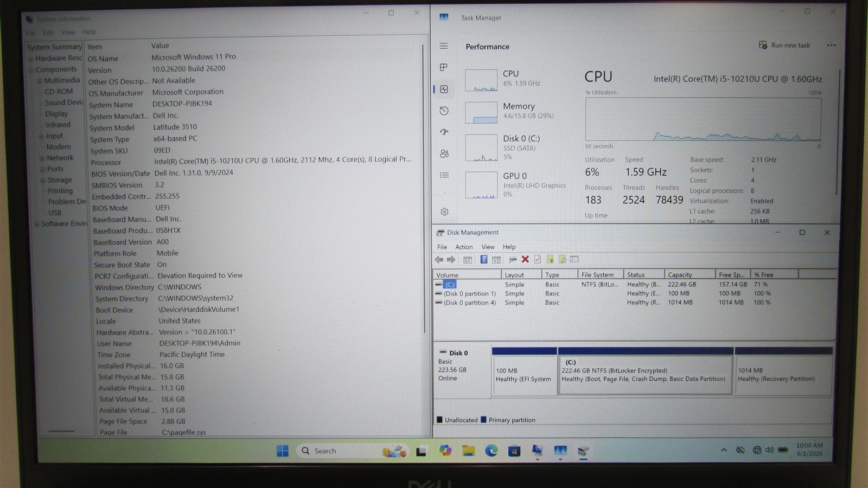The width and height of the screenshot is (868, 488).
Task: Select System Summary tree item
Action: 55,47
